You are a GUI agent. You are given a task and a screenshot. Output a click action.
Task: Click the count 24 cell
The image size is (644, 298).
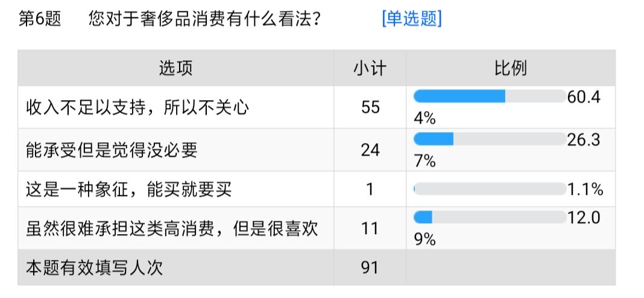tap(370, 150)
